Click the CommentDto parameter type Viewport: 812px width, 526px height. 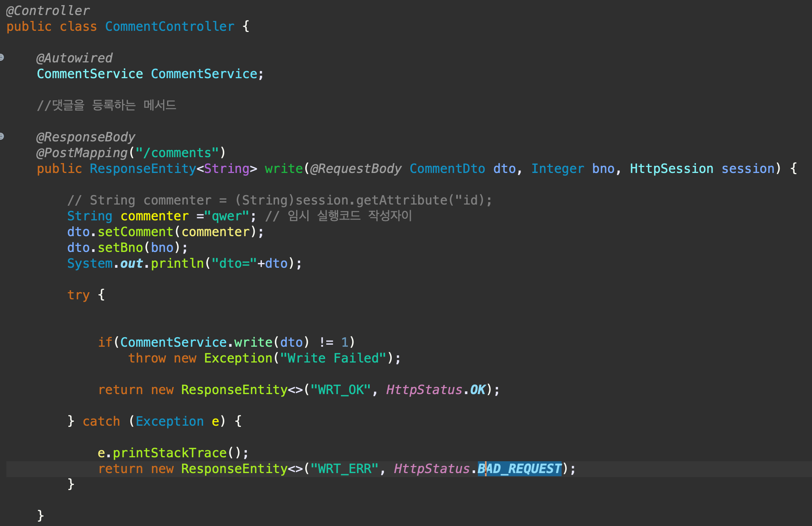pos(447,169)
